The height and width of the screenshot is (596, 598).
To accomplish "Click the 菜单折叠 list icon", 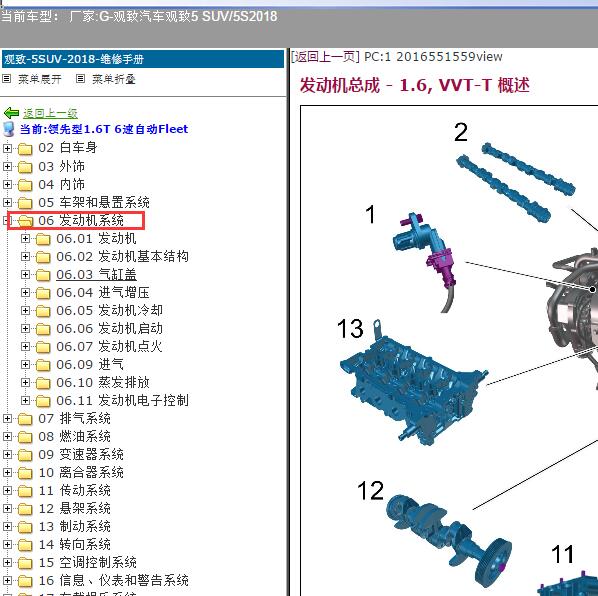I will [x=80, y=79].
